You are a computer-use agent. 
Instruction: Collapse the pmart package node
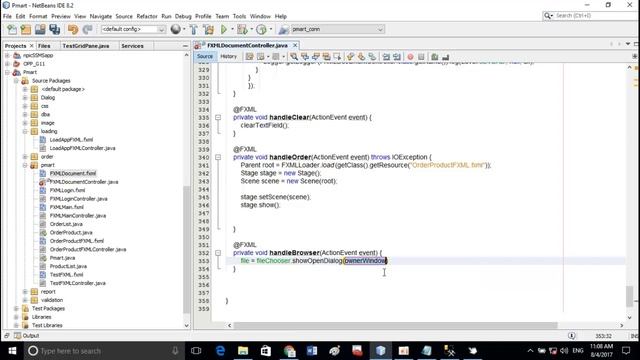coord(25,165)
